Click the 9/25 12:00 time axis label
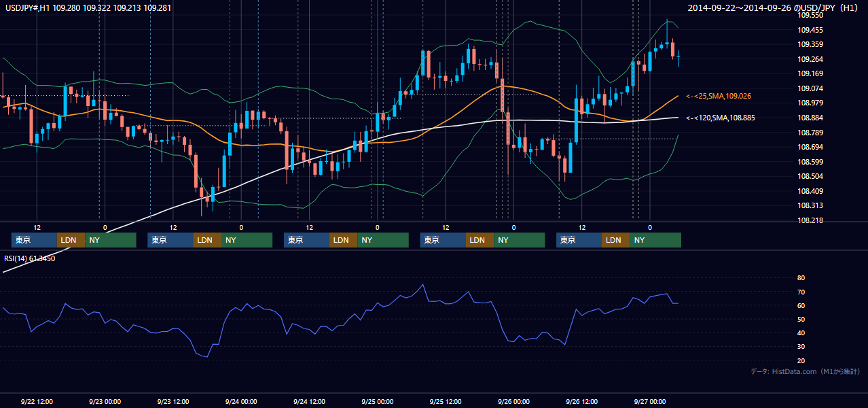 coord(446,401)
